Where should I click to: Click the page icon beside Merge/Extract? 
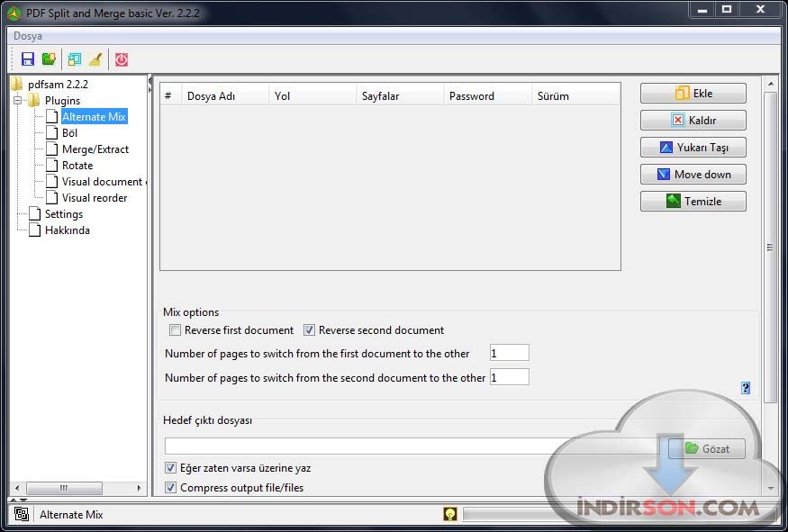pos(51,149)
